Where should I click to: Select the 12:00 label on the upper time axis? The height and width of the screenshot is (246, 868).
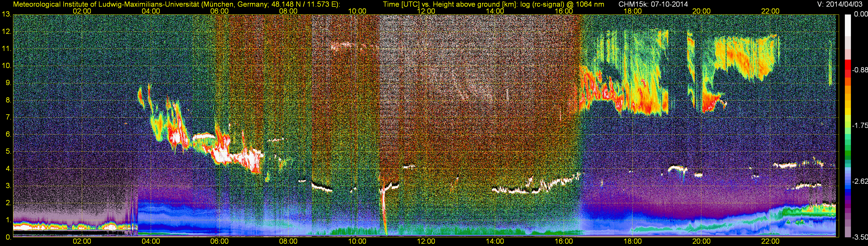coord(426,11)
